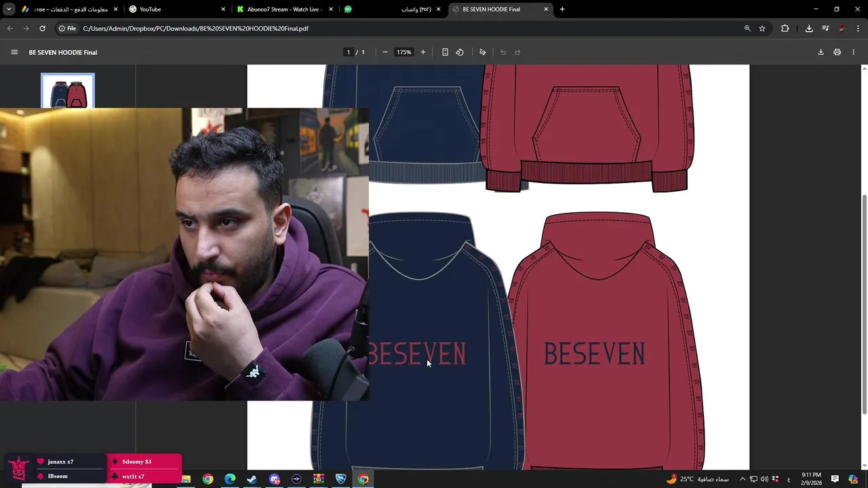Switch to the WhatsApp واتساب tab
The width and height of the screenshot is (868, 488).
click(x=392, y=9)
